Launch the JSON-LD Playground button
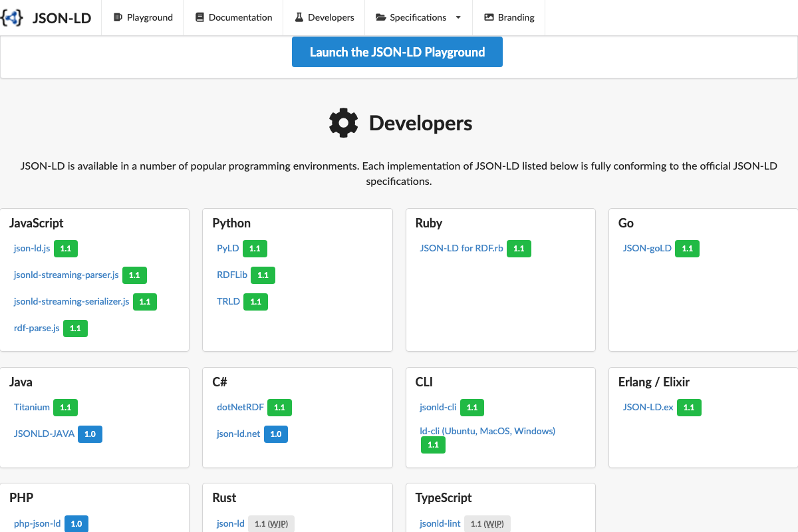 (x=397, y=52)
